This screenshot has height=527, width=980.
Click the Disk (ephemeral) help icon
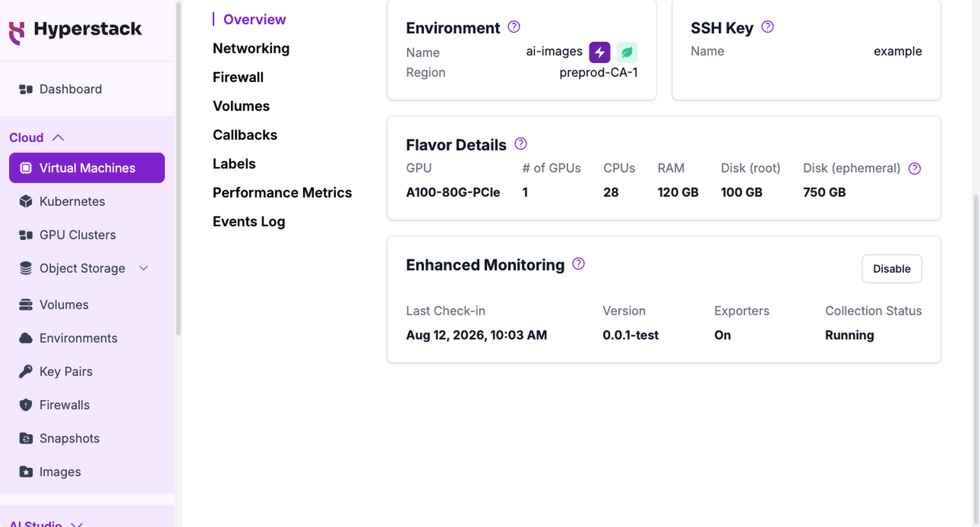click(914, 169)
